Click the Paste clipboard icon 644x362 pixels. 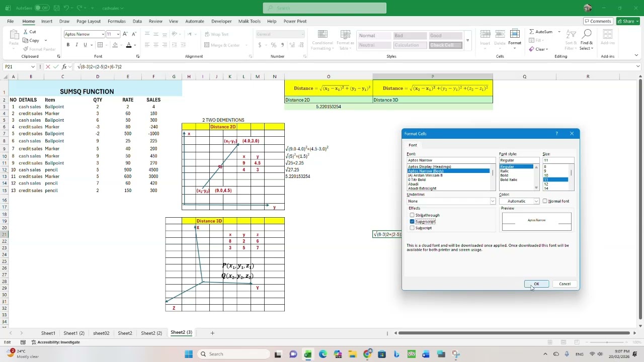click(x=14, y=34)
